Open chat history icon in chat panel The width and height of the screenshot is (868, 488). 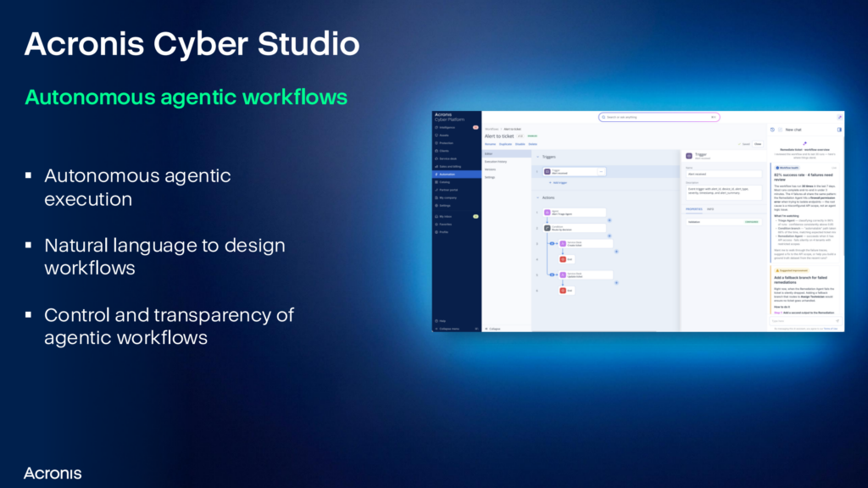[772, 130]
